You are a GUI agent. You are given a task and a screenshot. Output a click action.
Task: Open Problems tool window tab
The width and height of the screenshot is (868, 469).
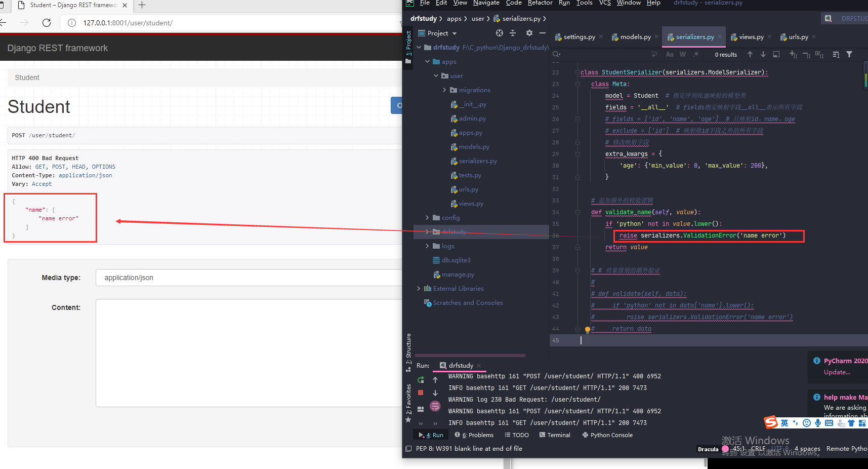coord(474,435)
